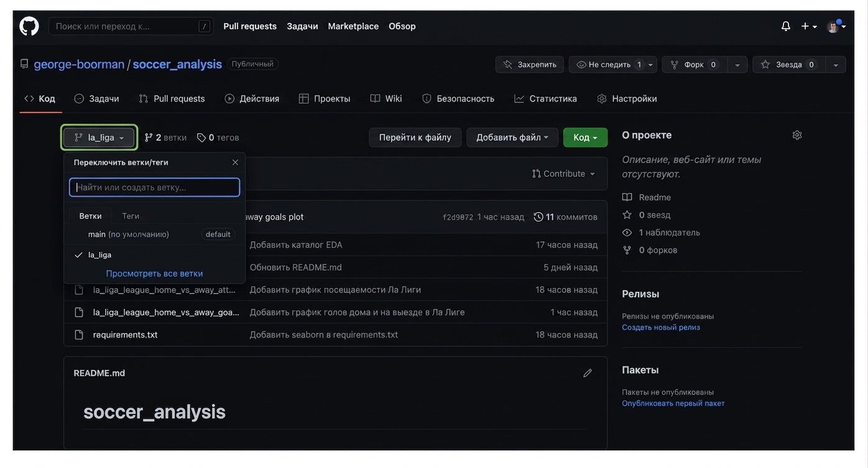Viewport: 868px width, 468px height.
Task: Open the Contribute dropdown
Action: [x=564, y=174]
